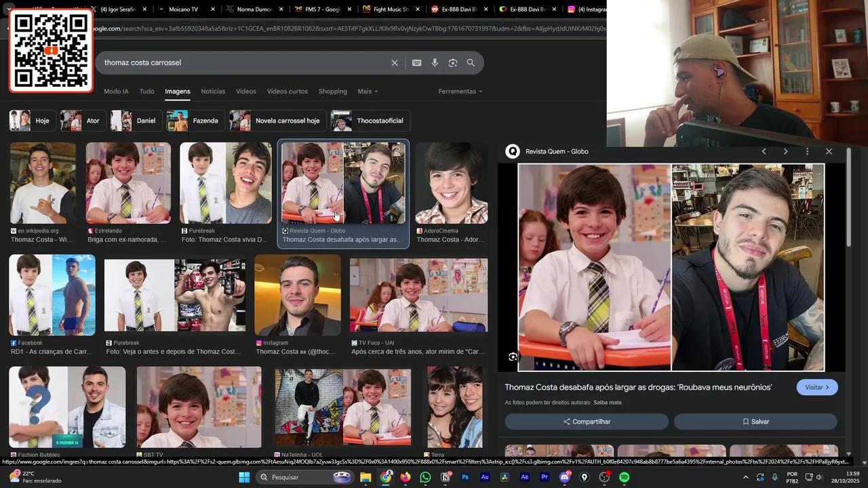Open File Explorer from taskbar
This screenshot has width=868, height=488.
tap(366, 477)
